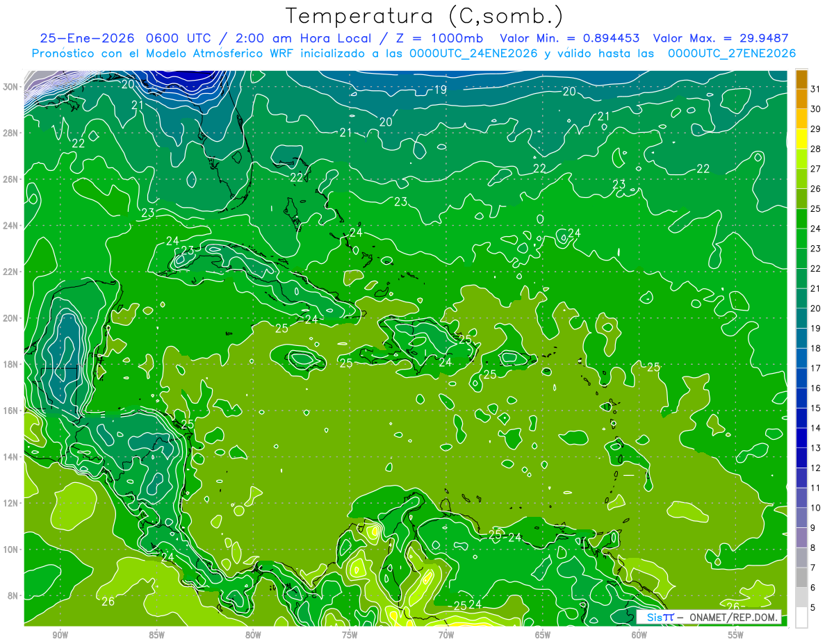Select the date text "25-Ene-2026"

click(86, 38)
